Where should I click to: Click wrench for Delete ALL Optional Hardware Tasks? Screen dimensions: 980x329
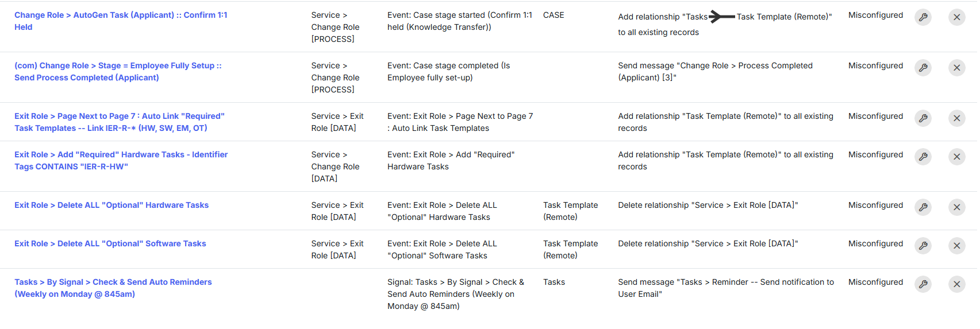tap(923, 207)
